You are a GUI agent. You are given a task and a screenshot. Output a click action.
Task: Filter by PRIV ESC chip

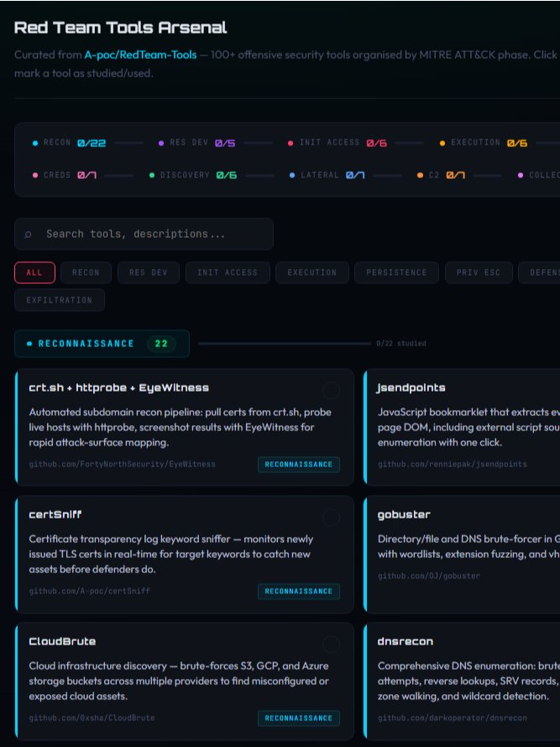(x=479, y=272)
